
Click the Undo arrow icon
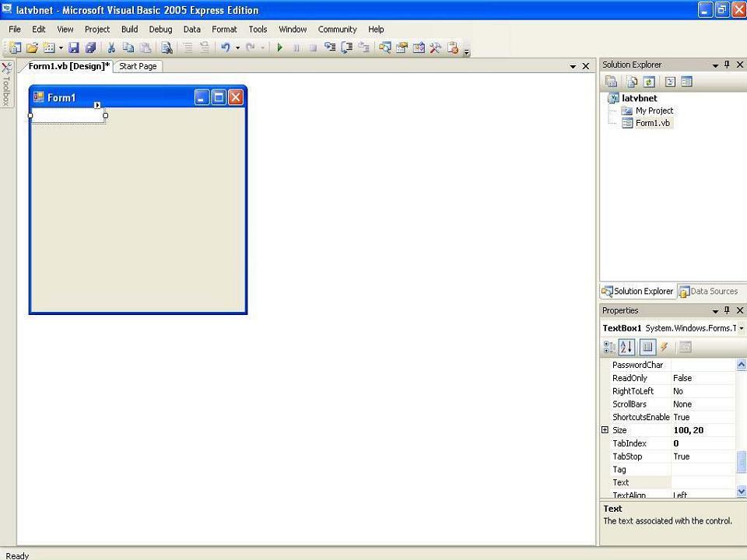[226, 47]
